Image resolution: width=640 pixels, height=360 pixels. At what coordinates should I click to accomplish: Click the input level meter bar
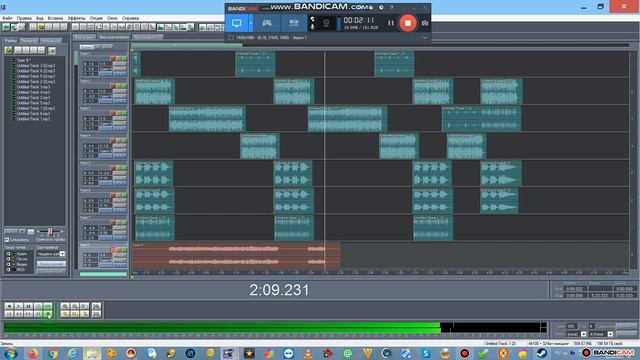tap(275, 327)
